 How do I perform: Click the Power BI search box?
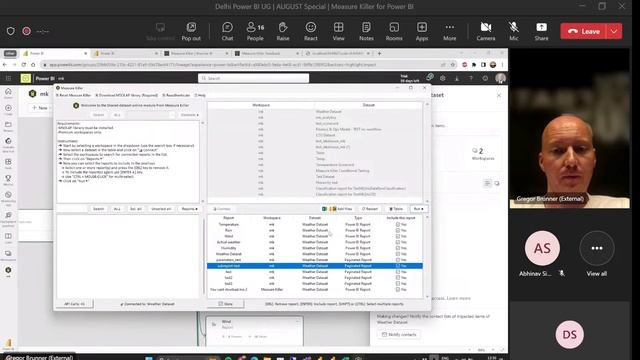pos(253,78)
